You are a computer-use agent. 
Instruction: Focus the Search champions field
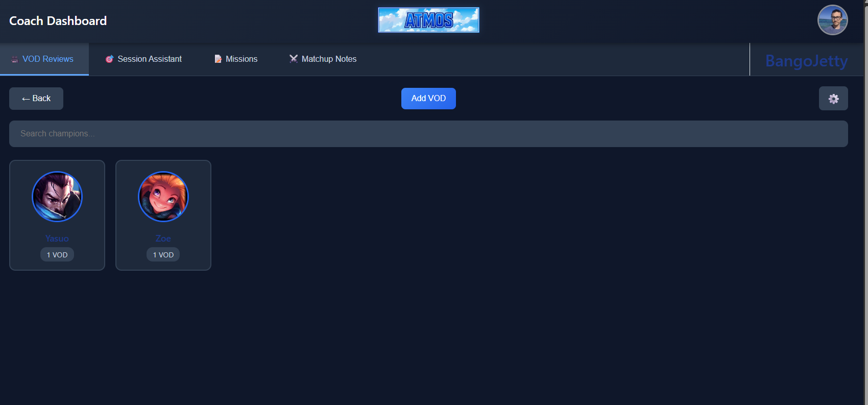click(x=428, y=134)
